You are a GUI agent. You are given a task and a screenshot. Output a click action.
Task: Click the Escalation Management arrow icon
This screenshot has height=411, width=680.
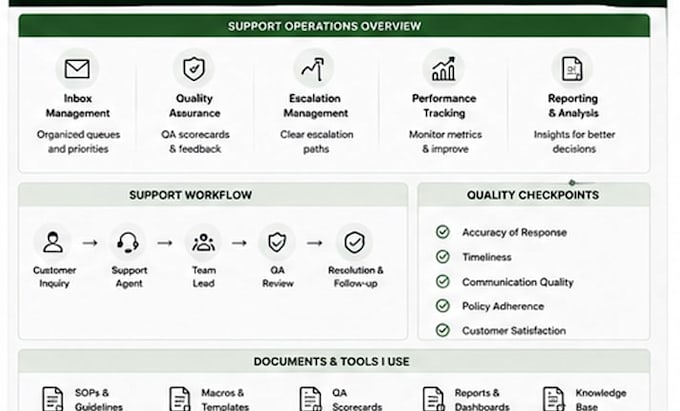[314, 69]
